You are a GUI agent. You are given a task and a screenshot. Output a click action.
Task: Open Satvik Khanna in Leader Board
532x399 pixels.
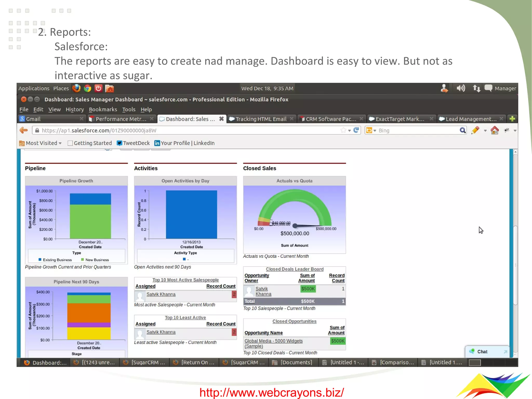[263, 291]
